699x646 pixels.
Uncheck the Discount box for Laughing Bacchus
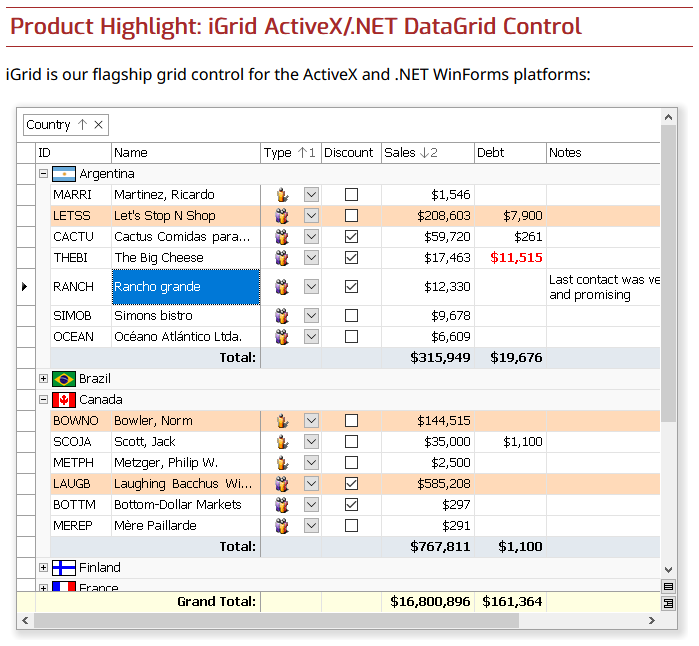[x=351, y=484]
